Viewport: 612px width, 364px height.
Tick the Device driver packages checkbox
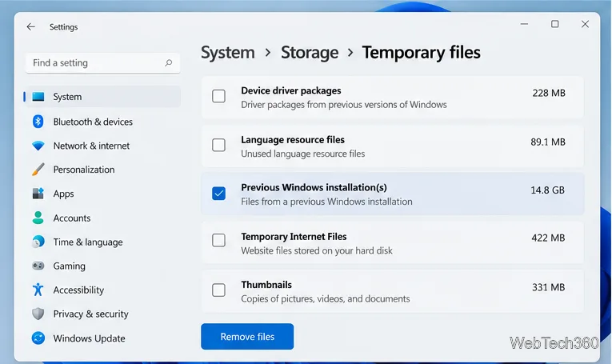218,96
